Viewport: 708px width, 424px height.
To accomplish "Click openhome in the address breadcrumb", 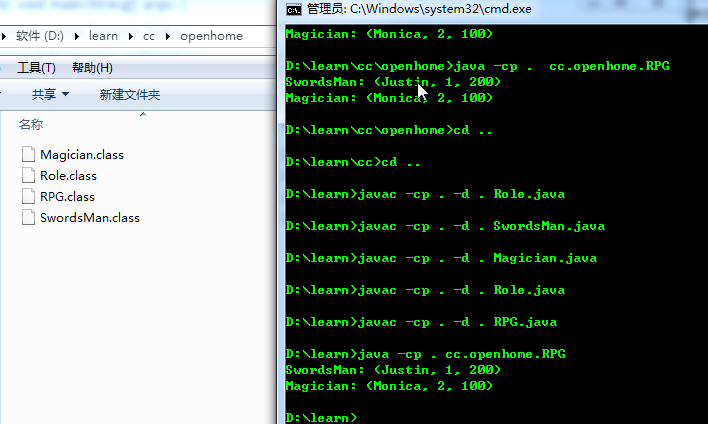I will coord(211,36).
